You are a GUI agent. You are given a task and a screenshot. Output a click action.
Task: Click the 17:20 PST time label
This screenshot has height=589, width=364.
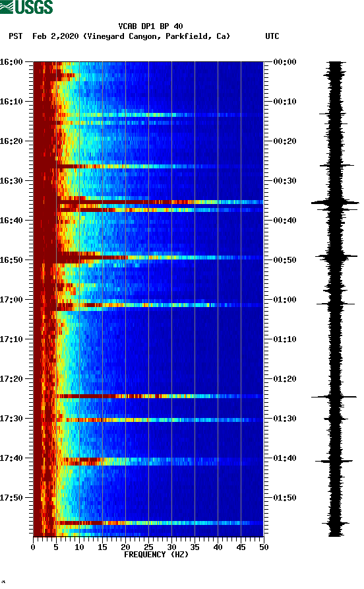(11, 379)
